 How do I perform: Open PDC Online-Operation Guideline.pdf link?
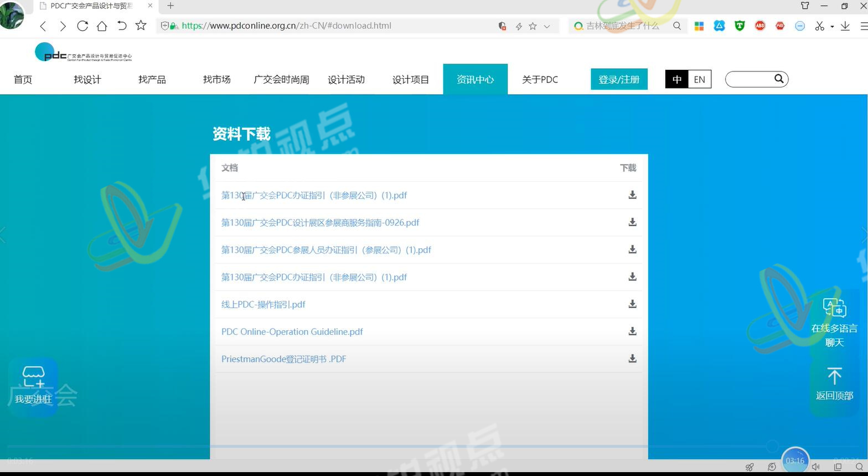(x=292, y=332)
